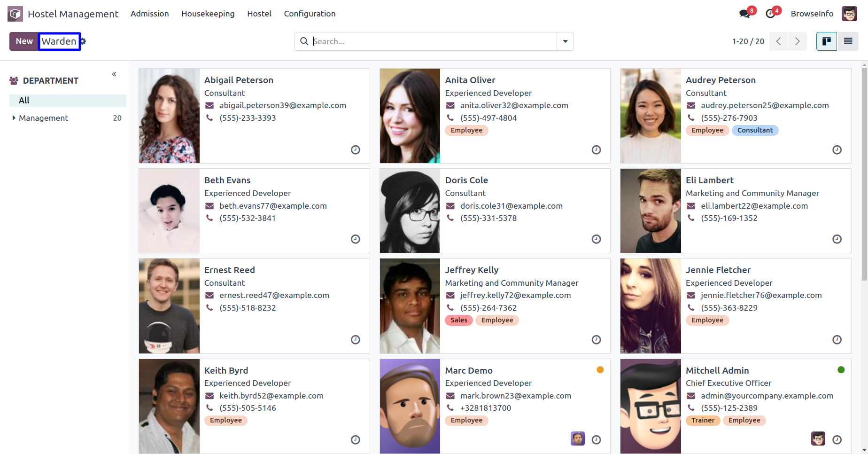Screen dimensions: 868x454
Task: Click the Warden breadcrumb title
Action: 59,41
